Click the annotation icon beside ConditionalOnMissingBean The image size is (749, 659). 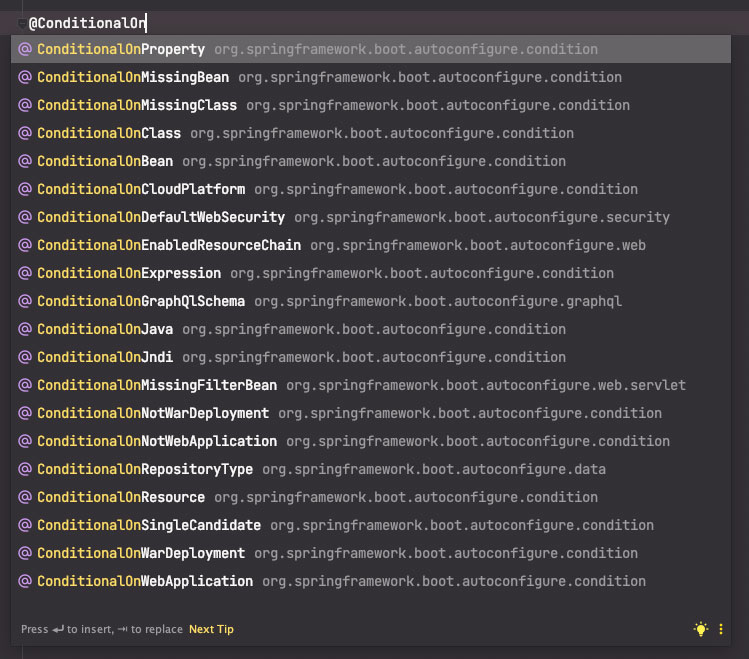(25, 77)
